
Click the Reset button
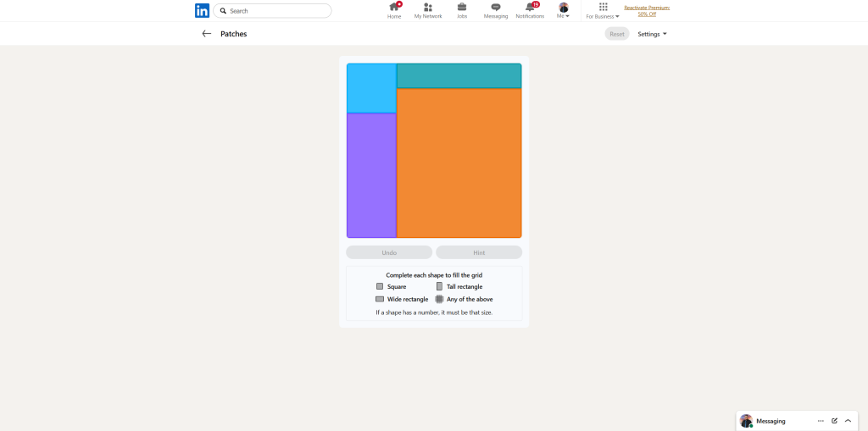pyautogui.click(x=617, y=34)
